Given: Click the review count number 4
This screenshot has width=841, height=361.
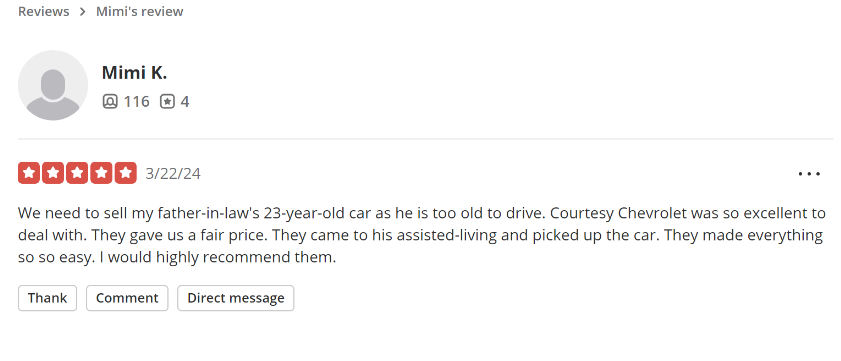Looking at the screenshot, I should [185, 101].
